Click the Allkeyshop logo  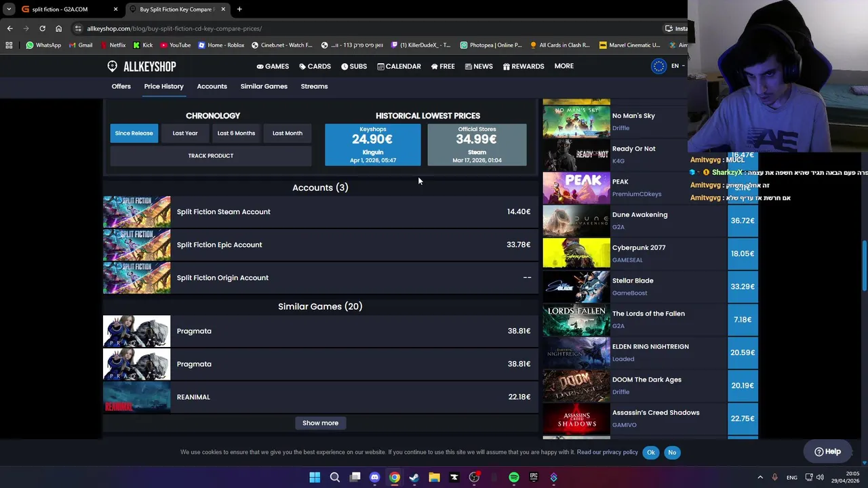click(x=142, y=66)
